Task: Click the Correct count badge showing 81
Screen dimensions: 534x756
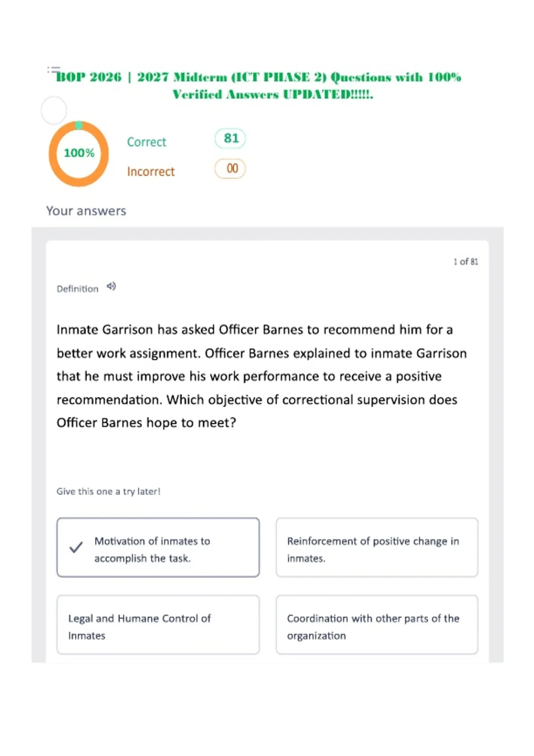Action: point(230,138)
